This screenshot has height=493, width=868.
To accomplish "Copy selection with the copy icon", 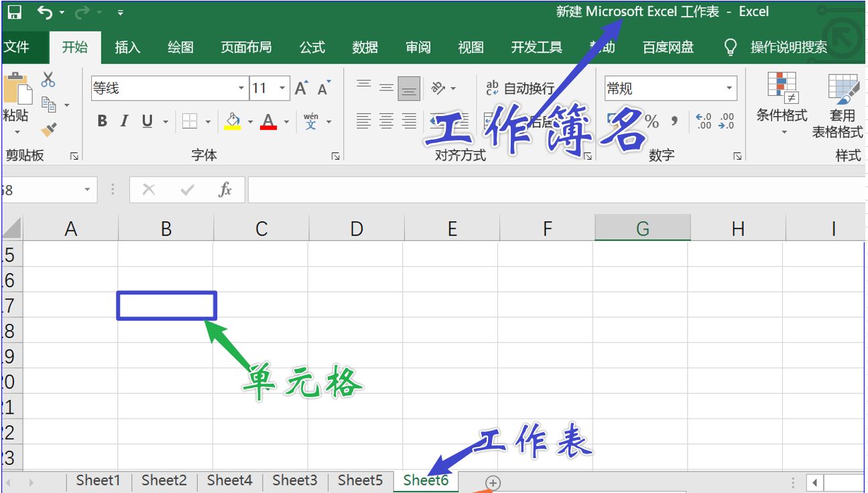I will 49,105.
